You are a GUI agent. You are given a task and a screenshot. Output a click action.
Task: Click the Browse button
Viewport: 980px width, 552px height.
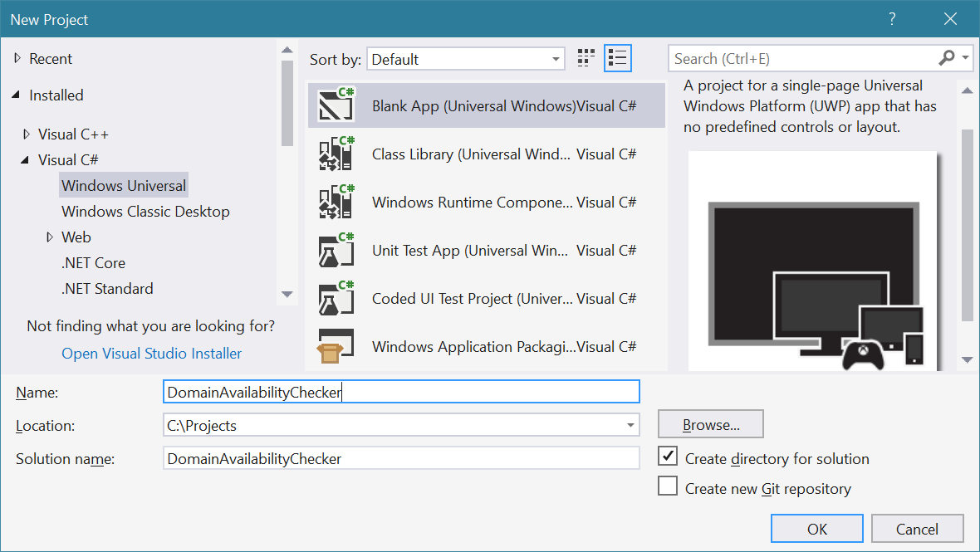(710, 424)
